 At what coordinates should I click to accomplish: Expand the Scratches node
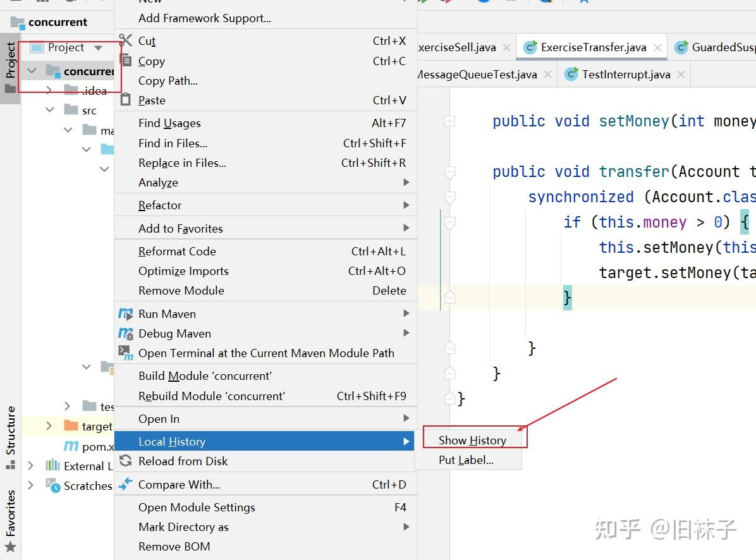[31, 485]
